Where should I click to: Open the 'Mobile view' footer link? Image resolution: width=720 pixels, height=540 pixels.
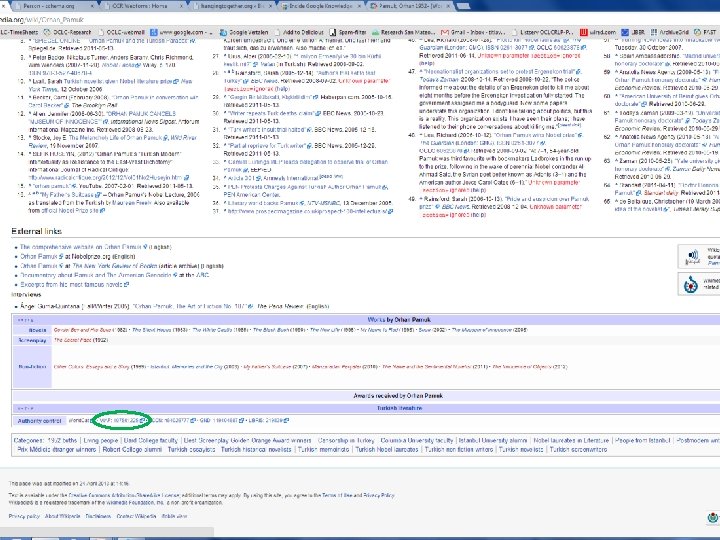[174, 516]
